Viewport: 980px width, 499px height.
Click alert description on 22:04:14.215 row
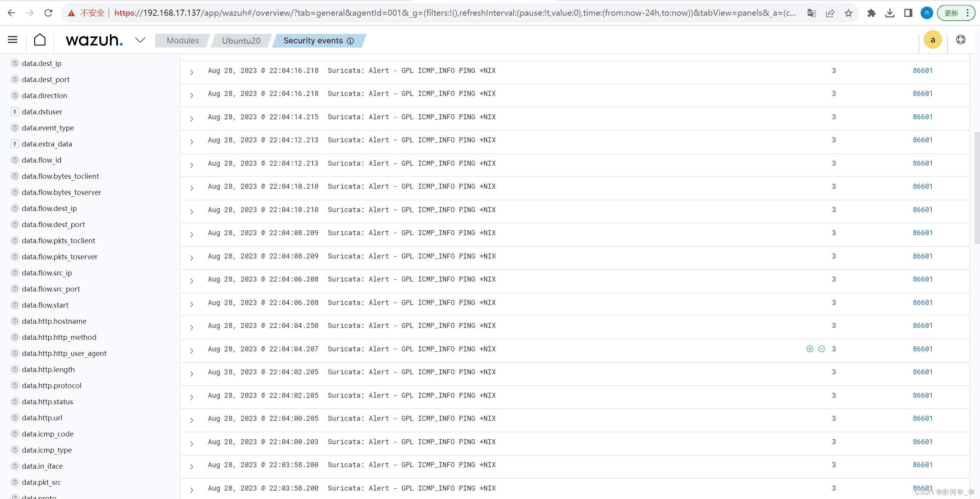[x=412, y=117]
